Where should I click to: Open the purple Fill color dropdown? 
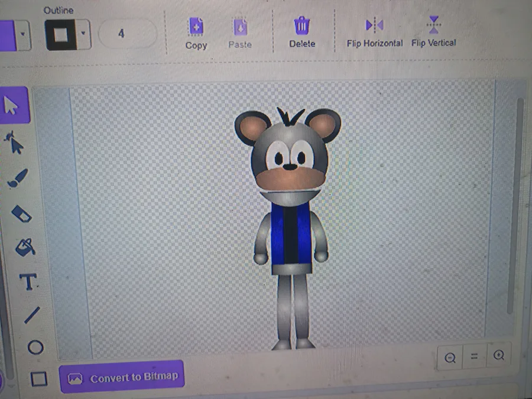click(23, 35)
